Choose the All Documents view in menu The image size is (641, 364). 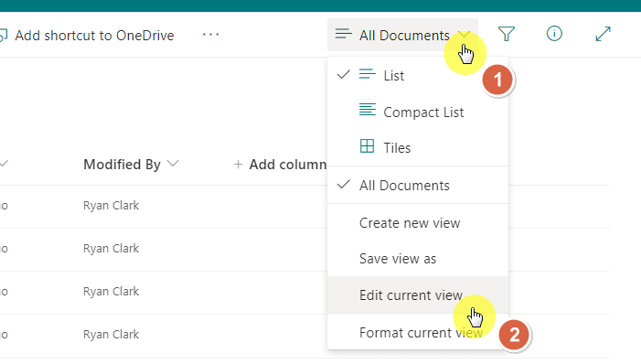click(418, 186)
